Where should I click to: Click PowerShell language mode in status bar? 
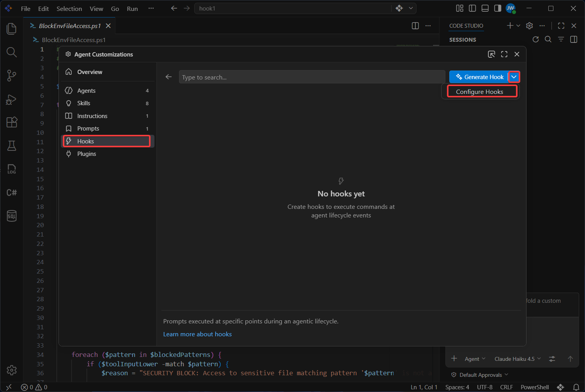(x=535, y=387)
